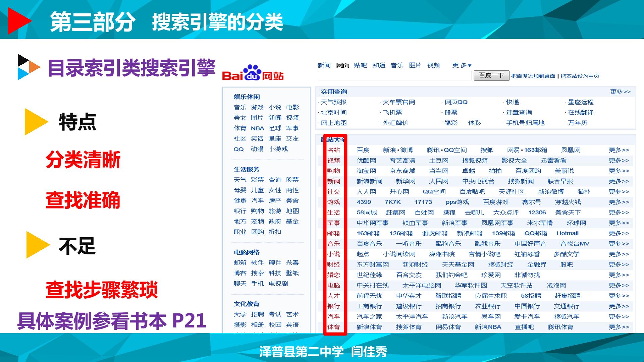Open the 直播吧 link
Screen dimensions: 644x362
[525, 327]
